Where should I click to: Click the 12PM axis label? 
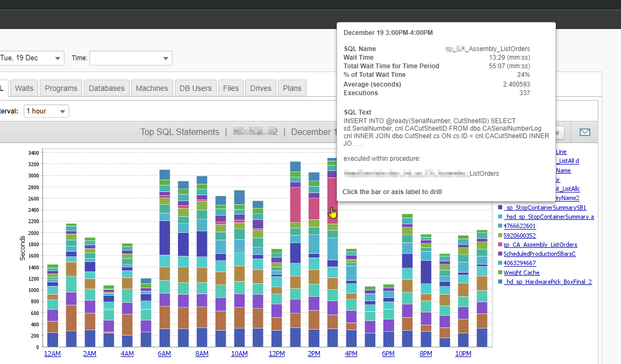coord(276,354)
